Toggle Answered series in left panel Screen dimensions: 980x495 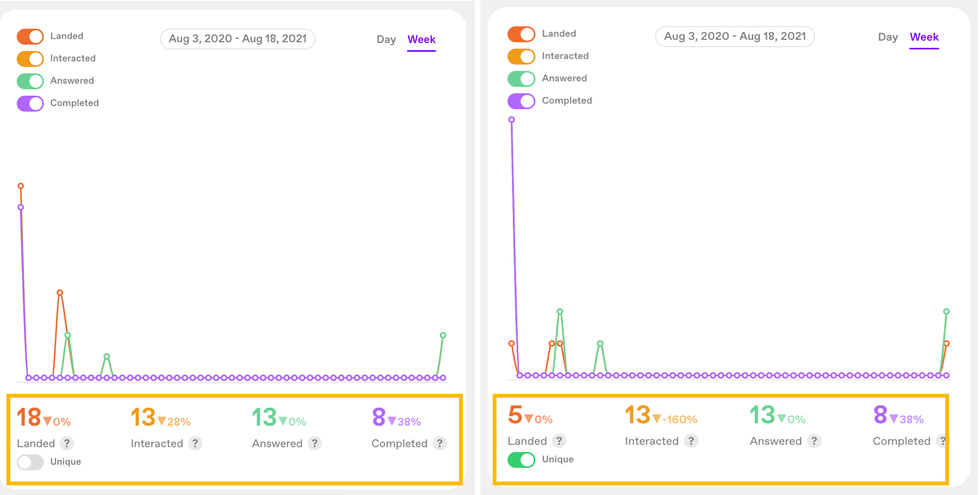click(30, 81)
